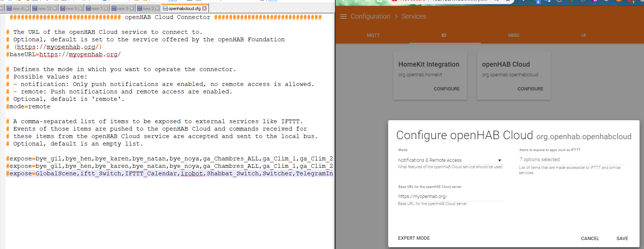Open the IO services tab
Viewport: 644px width, 249px height.
(444, 35)
